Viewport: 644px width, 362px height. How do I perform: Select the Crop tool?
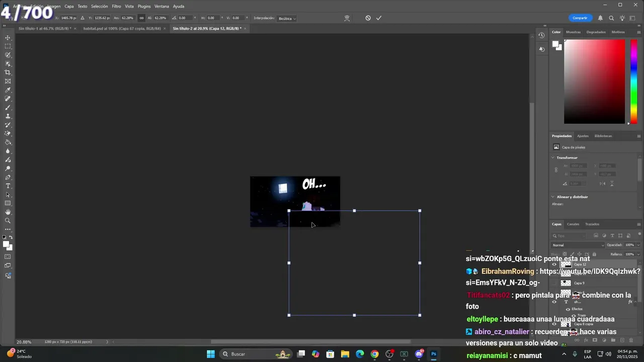8,72
